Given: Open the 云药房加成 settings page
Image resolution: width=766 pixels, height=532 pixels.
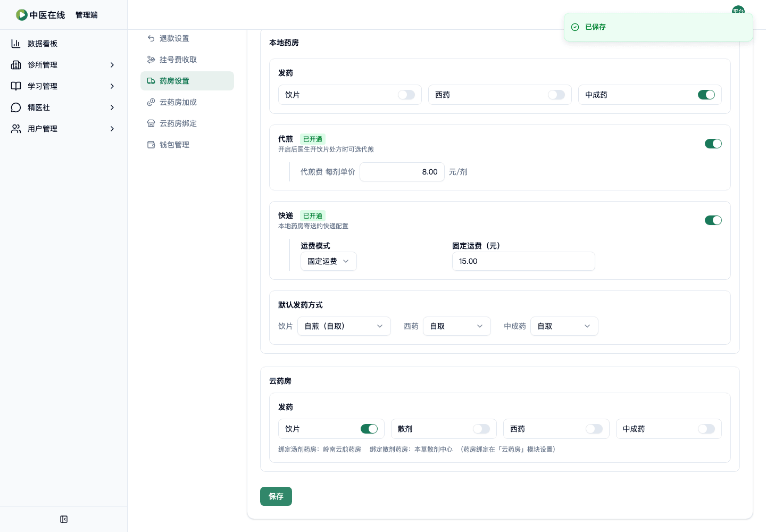Looking at the screenshot, I should tap(187, 102).
